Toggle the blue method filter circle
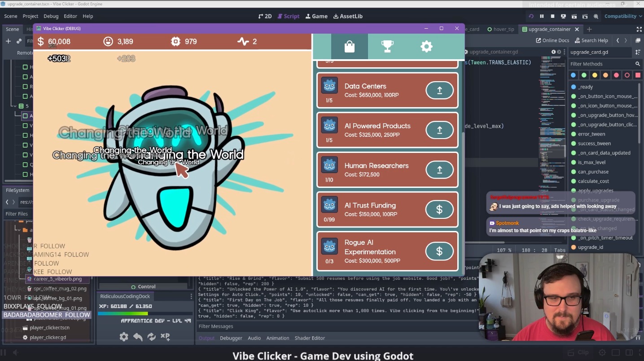The height and width of the screenshot is (361, 644). click(x=573, y=75)
